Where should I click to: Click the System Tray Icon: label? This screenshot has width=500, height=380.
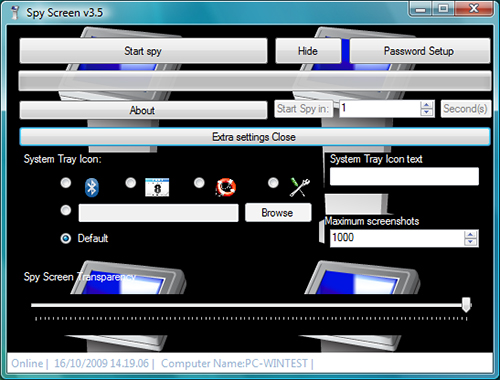62,159
